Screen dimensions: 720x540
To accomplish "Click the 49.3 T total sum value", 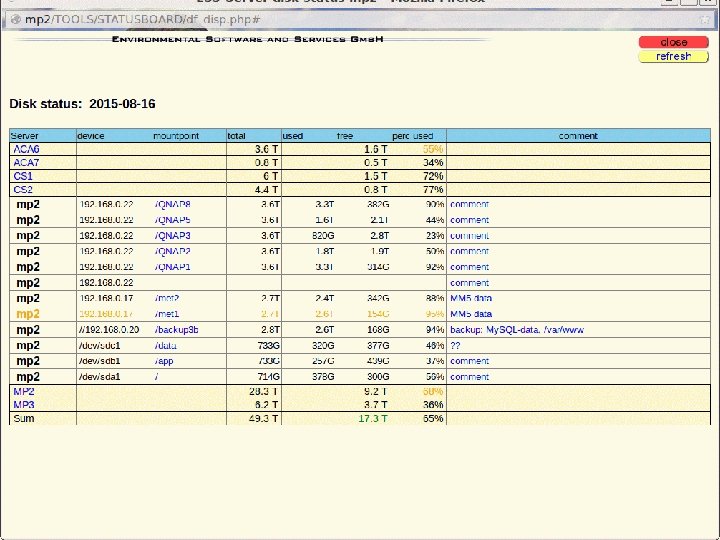I will point(263,418).
